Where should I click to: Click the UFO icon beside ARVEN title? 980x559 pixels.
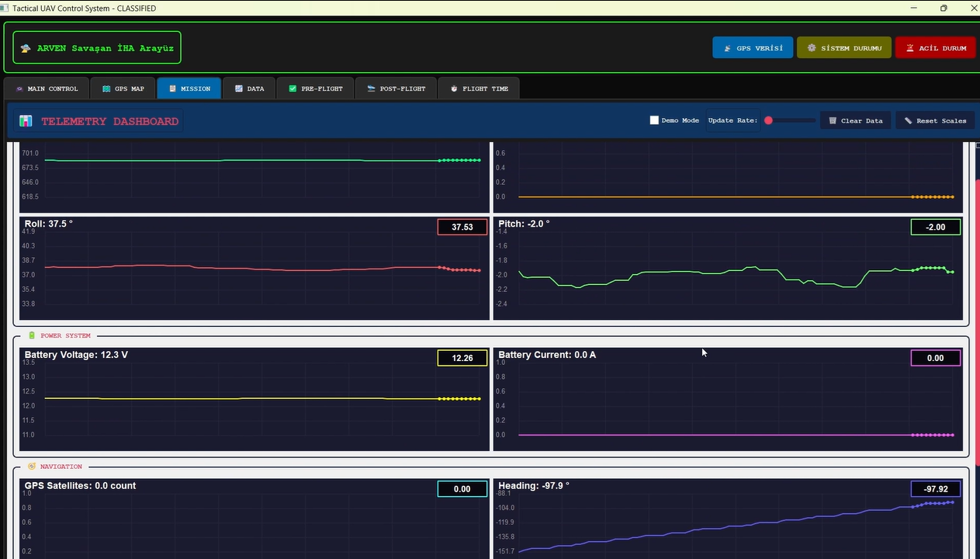pyautogui.click(x=26, y=48)
